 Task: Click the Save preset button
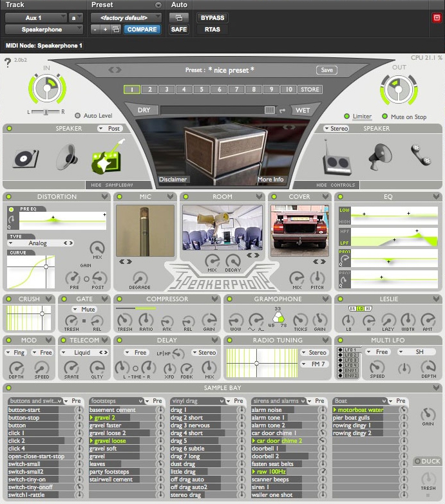coord(327,70)
